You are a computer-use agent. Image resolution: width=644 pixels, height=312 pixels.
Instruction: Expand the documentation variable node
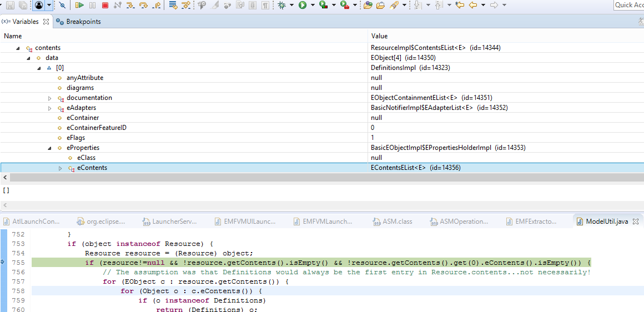point(50,98)
